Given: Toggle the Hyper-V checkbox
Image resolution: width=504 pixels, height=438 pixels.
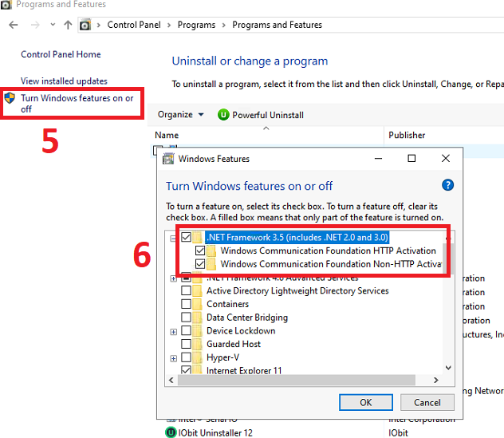Looking at the screenshot, I should 186,357.
